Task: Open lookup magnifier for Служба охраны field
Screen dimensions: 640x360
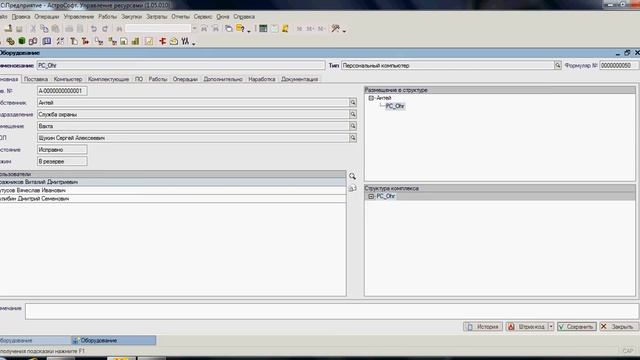Action: tap(353, 115)
